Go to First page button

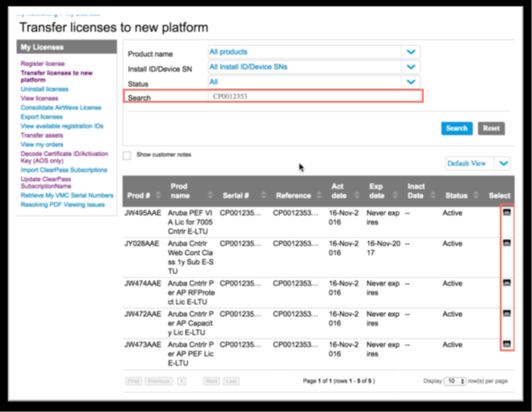click(134, 381)
